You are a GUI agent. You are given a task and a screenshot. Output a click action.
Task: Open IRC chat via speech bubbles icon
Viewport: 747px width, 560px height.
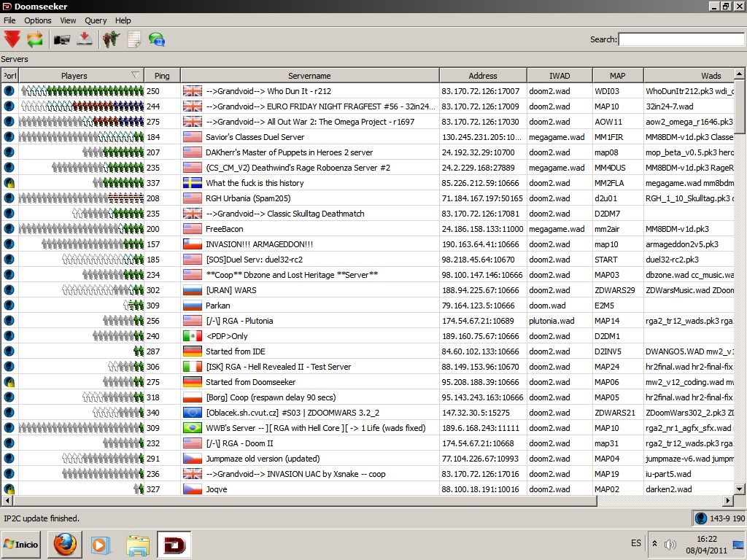(156, 39)
